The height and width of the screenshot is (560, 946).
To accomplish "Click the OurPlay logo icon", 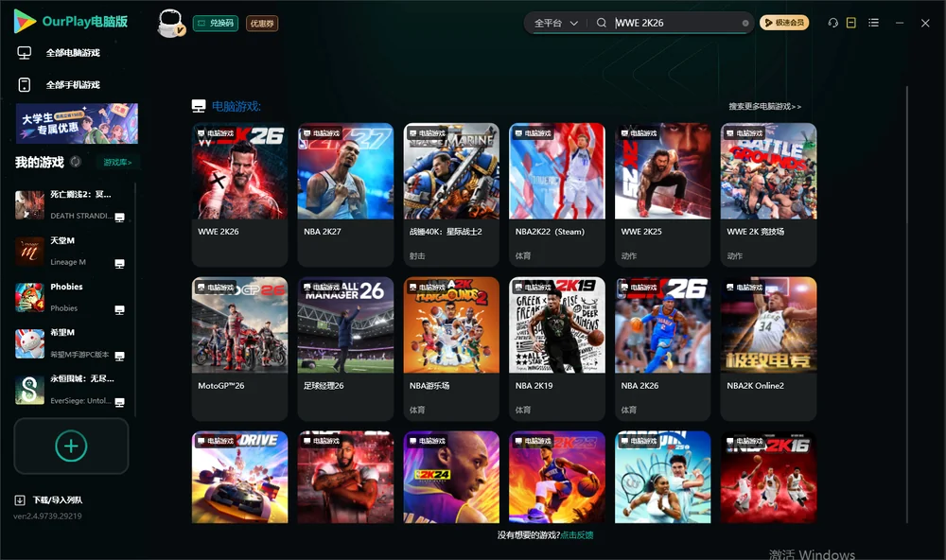I will tap(25, 22).
